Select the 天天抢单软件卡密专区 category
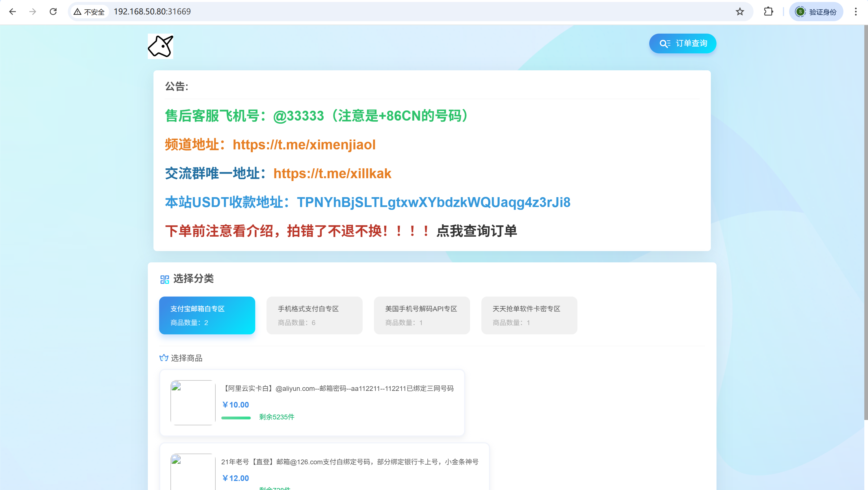868x490 pixels. point(529,315)
